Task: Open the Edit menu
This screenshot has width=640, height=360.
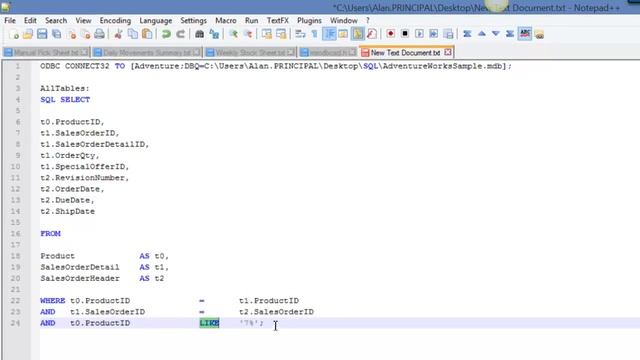Action: pos(30,20)
